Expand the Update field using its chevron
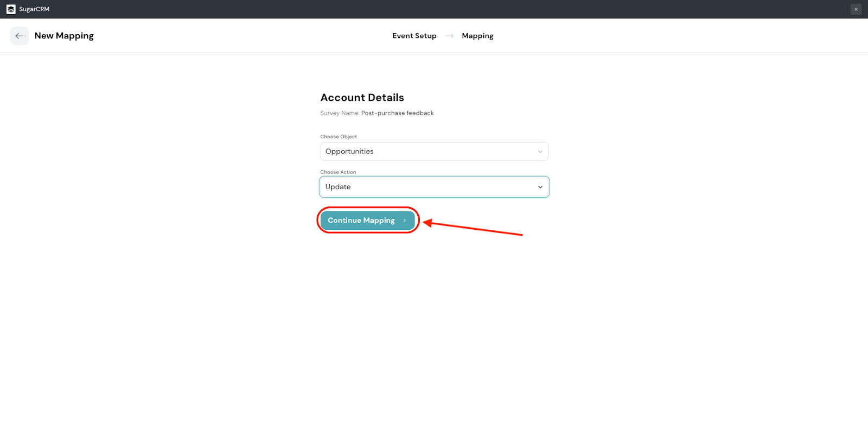Image resolution: width=868 pixels, height=446 pixels. tap(540, 187)
